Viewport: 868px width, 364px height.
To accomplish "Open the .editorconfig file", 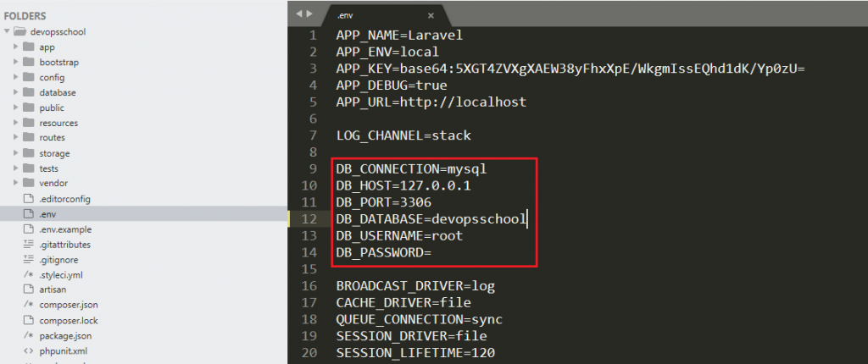I will [x=64, y=199].
